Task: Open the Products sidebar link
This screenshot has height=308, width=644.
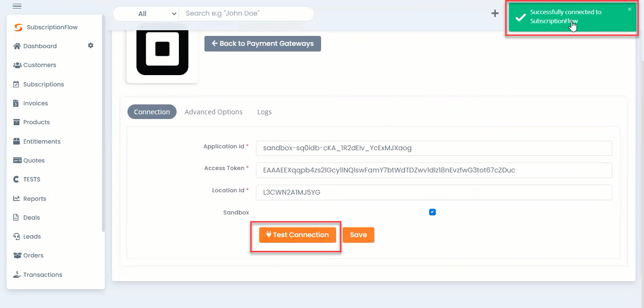Action: click(36, 122)
